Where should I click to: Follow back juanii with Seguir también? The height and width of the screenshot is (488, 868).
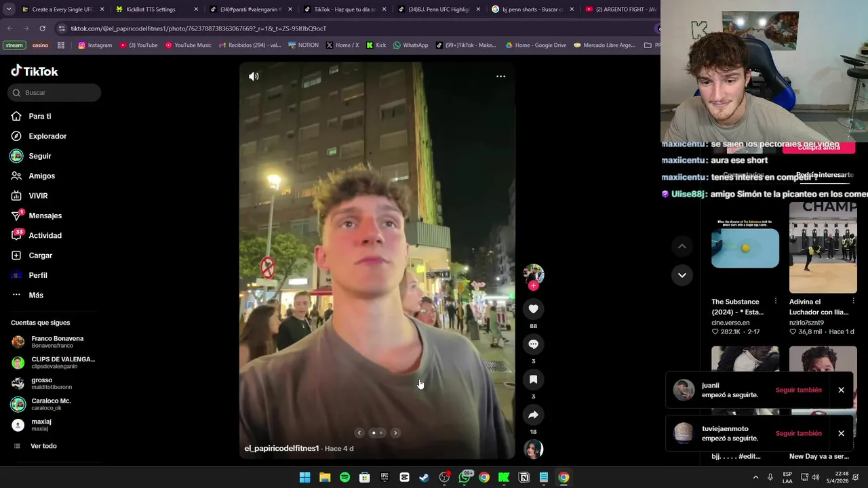[x=798, y=390]
